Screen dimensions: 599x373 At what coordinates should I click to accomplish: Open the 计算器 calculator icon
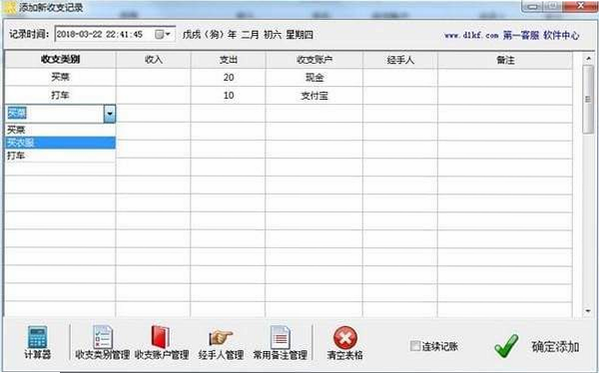pyautogui.click(x=37, y=337)
